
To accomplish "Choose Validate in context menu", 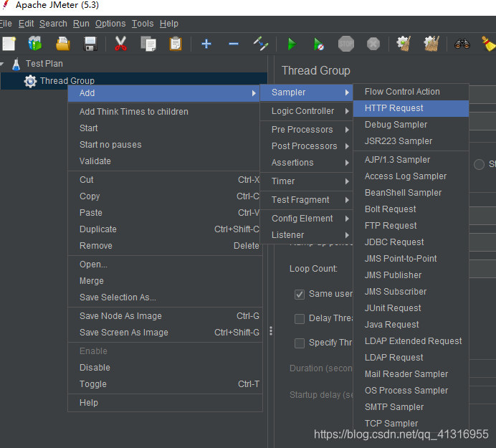I will click(x=165, y=161).
